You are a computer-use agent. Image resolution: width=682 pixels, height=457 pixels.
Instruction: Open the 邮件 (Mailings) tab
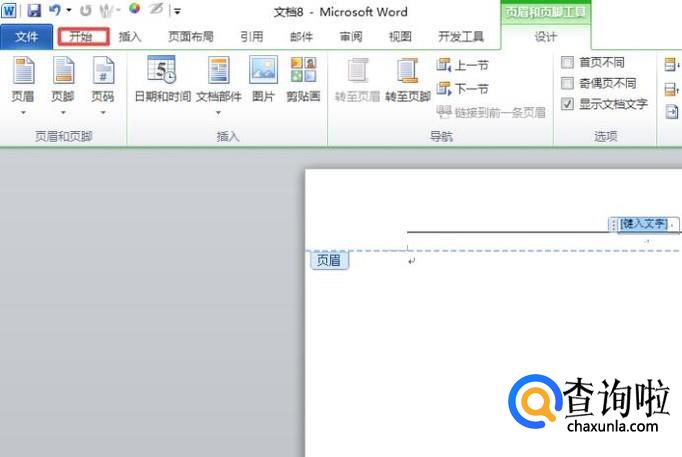[301, 37]
